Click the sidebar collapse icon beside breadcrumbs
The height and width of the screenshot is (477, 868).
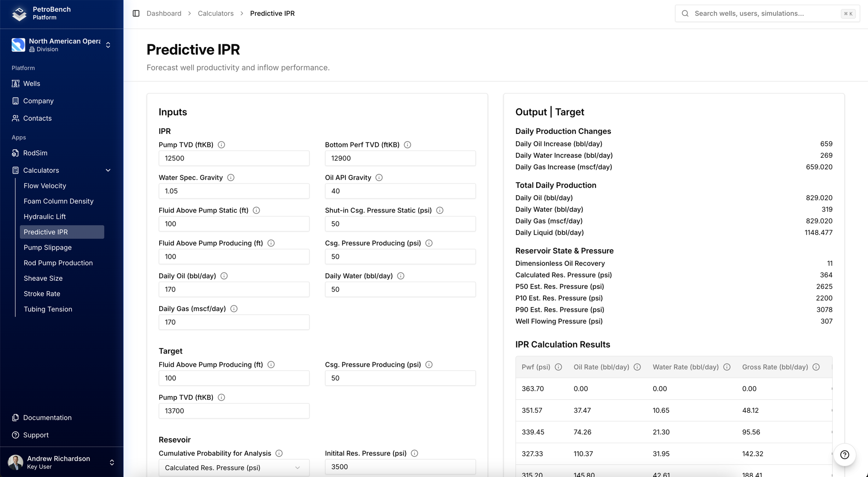click(136, 14)
